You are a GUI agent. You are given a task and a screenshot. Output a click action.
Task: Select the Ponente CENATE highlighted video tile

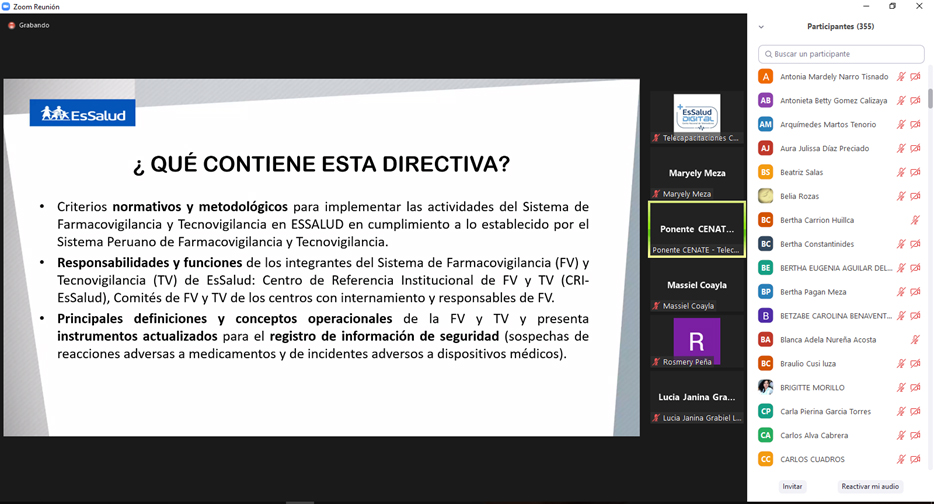coord(697,229)
